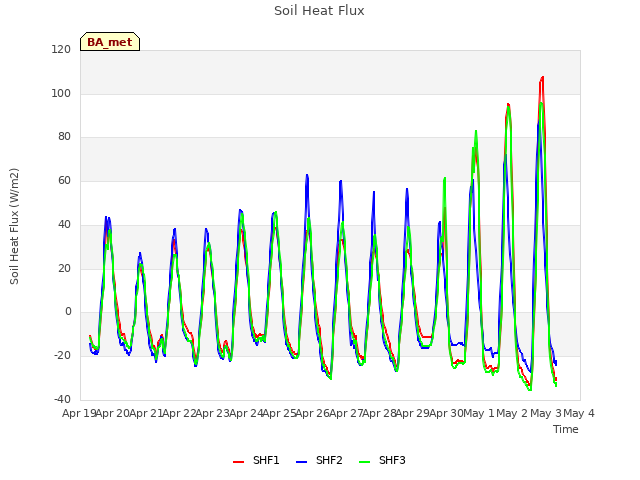Click the 80 y-axis tick label
The height and width of the screenshot is (480, 640).
pos(64,137)
